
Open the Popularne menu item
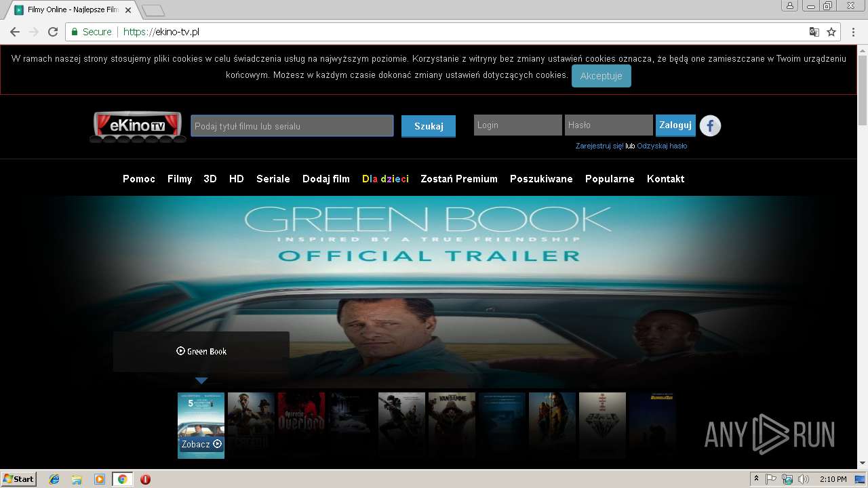click(610, 179)
